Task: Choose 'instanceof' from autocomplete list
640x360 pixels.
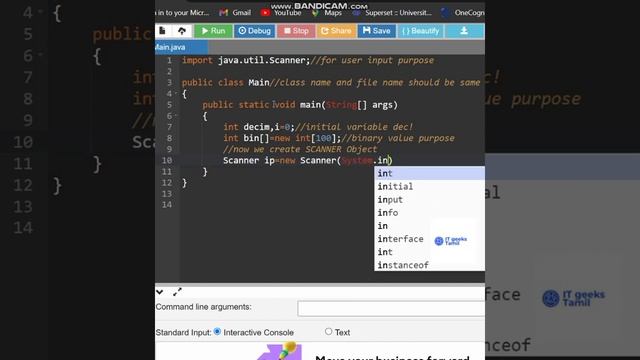Action: [429, 265]
